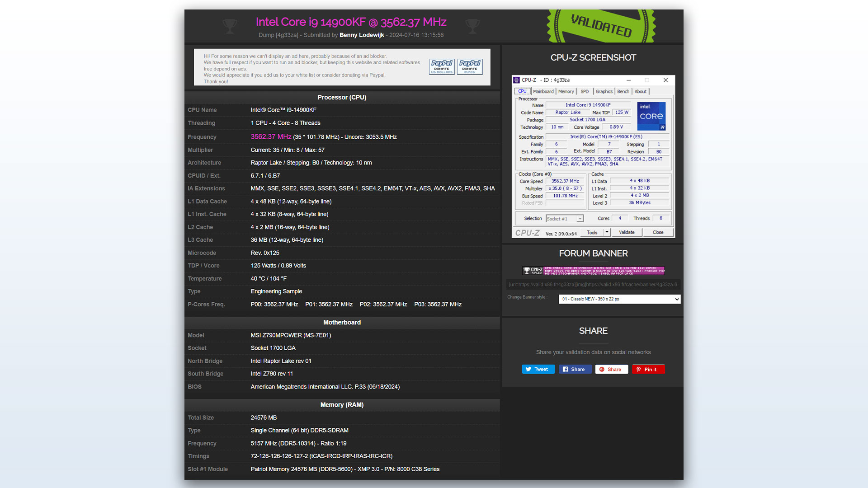
Task: Click the Motherboard section header
Action: point(342,322)
